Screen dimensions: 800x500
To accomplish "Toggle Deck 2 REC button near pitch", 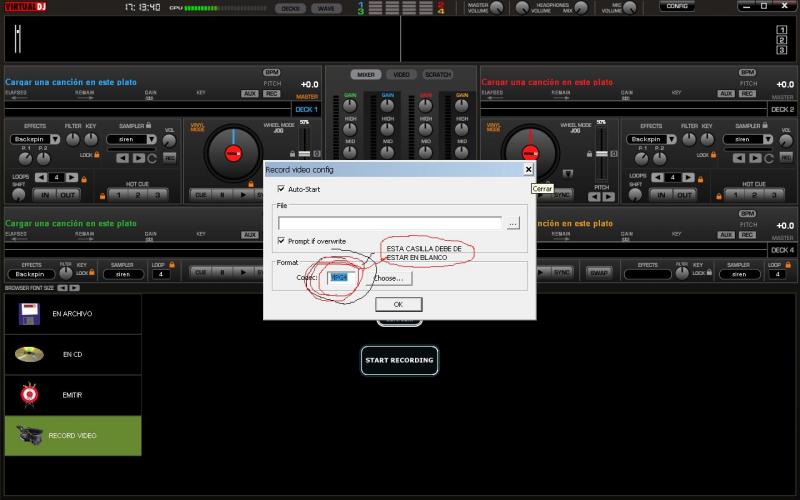I will click(x=747, y=93).
